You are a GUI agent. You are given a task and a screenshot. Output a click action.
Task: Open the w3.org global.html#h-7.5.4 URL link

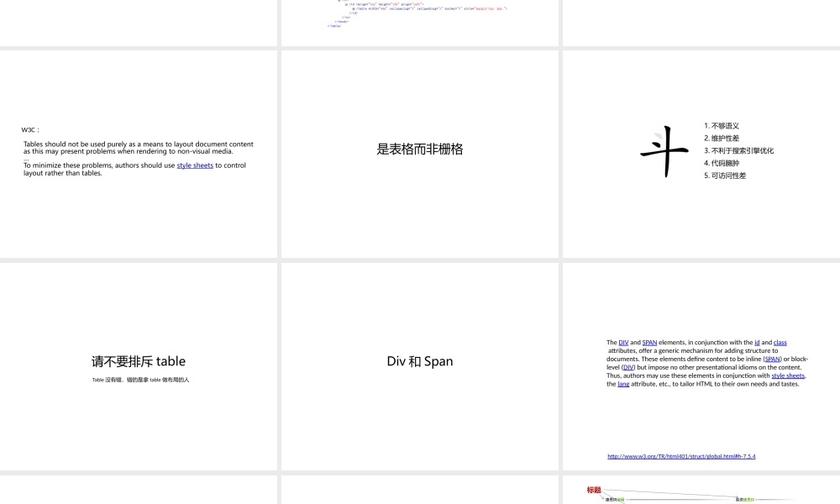pos(682,455)
